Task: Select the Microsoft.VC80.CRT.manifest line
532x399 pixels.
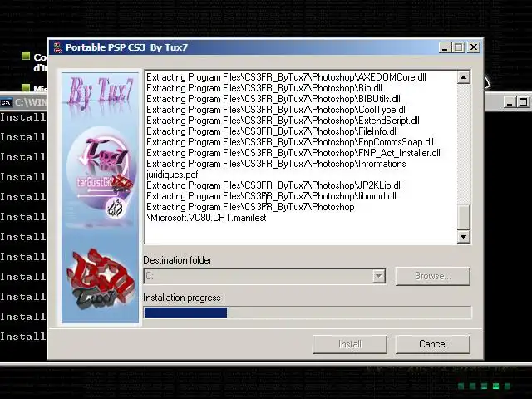Action: tap(206, 218)
